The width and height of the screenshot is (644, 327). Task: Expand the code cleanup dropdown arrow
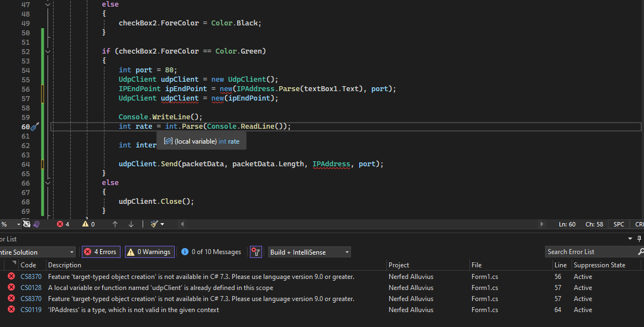(x=162, y=224)
